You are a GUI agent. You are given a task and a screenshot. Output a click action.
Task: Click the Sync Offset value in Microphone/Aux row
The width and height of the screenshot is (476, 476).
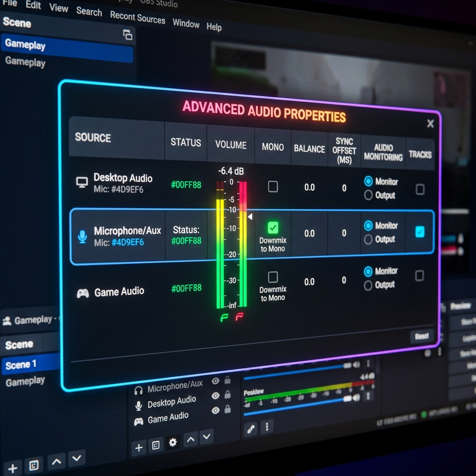coord(344,233)
